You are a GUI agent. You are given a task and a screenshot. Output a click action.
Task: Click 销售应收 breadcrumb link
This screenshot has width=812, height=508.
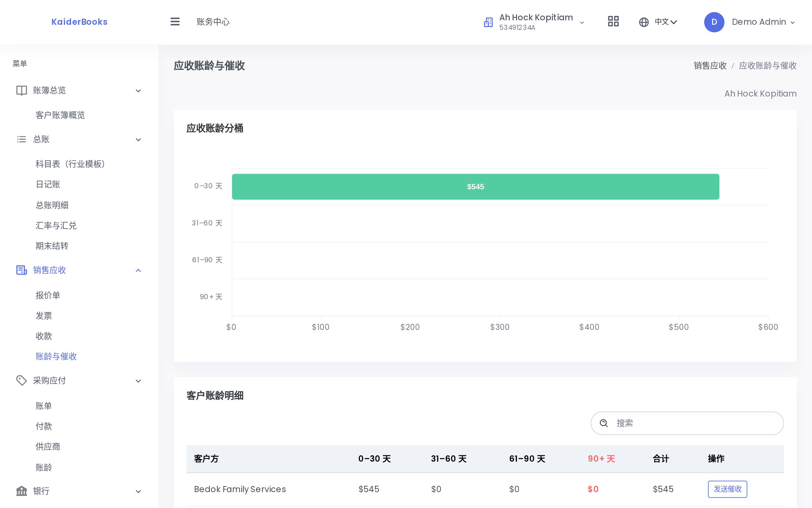click(x=710, y=65)
